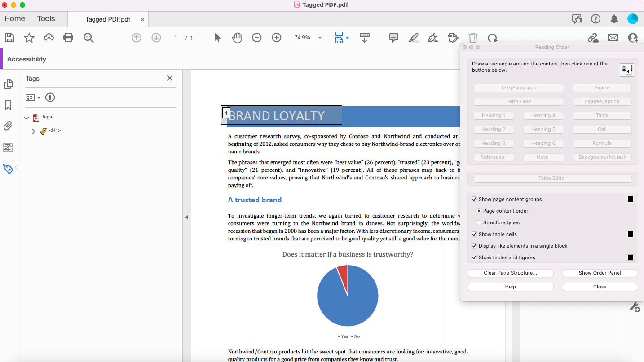The width and height of the screenshot is (644, 362).
Task: Click the Show Order Panel button
Action: click(x=600, y=273)
